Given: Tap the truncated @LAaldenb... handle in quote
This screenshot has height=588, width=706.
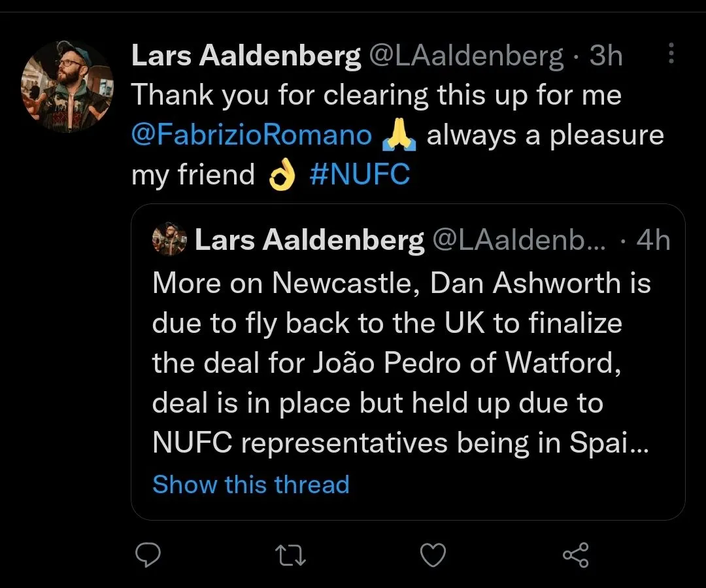Looking at the screenshot, I should (x=520, y=241).
